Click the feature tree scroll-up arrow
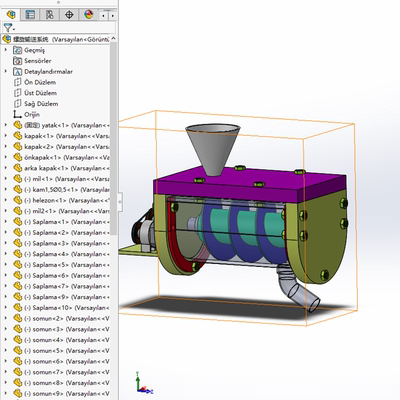 [x=113, y=39]
